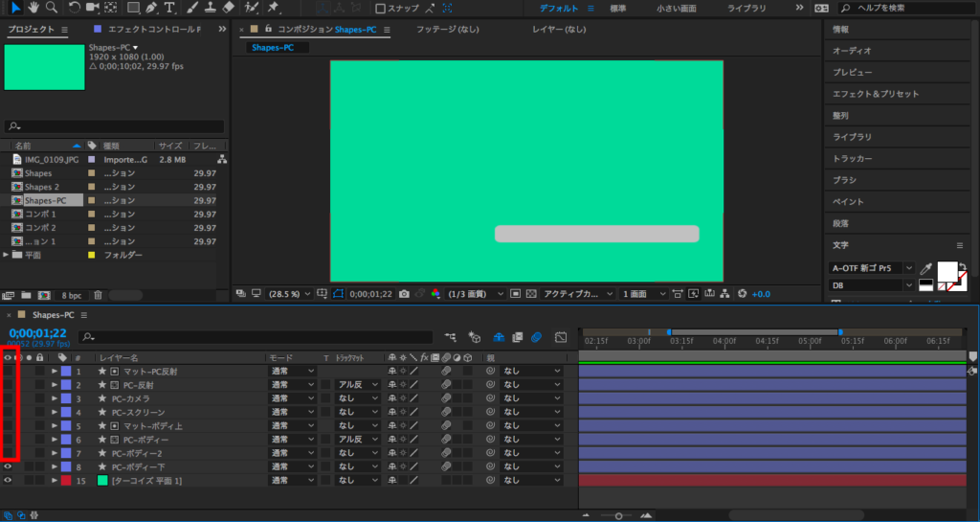
Task: Click the snapshot camera icon in the viewer
Action: [x=404, y=293]
